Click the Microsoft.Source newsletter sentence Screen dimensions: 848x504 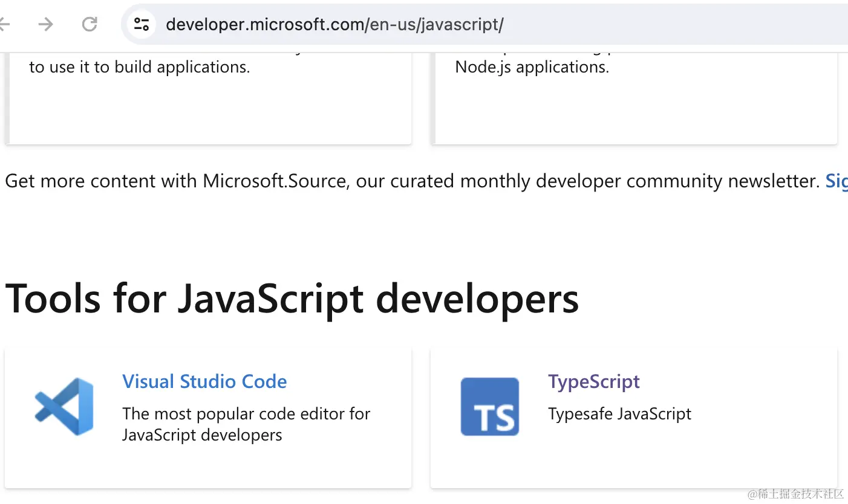click(413, 181)
